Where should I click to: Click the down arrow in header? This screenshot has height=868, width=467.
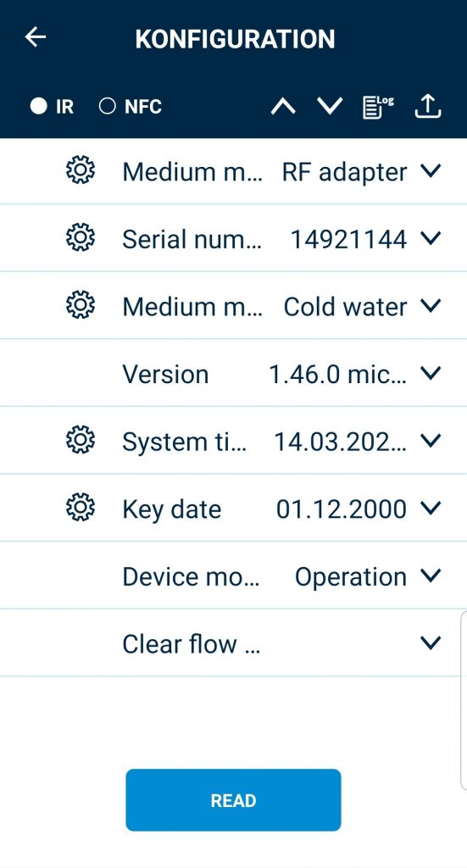331,106
